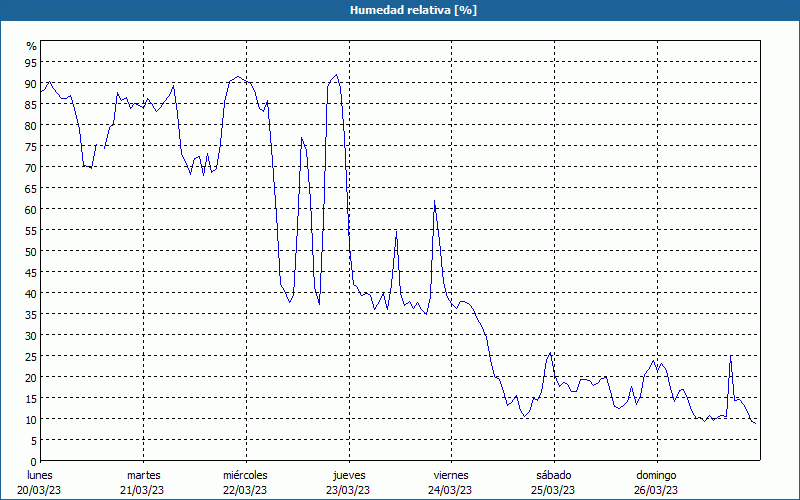
Task: Select the '26/03/23' date label
Action: click(x=656, y=490)
